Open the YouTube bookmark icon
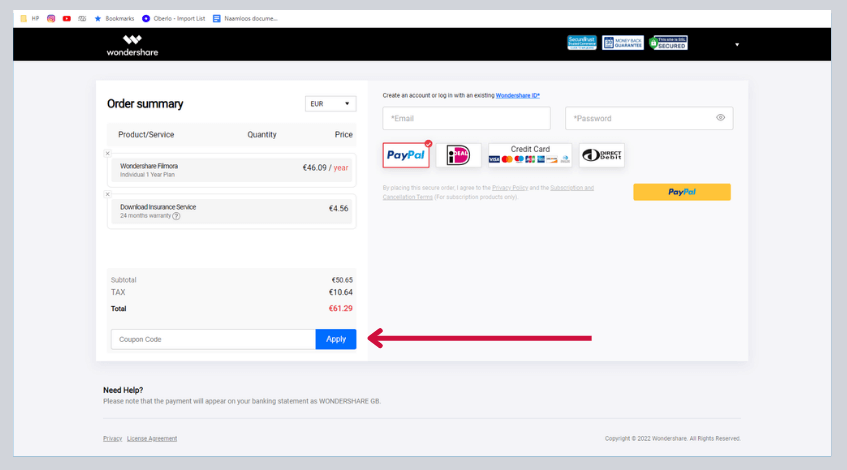This screenshot has width=847, height=470. coord(66,18)
